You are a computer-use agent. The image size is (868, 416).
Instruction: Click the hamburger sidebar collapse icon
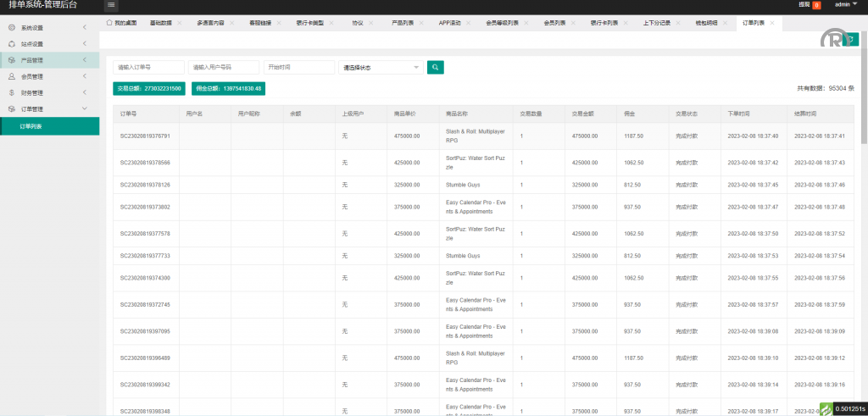click(x=111, y=5)
